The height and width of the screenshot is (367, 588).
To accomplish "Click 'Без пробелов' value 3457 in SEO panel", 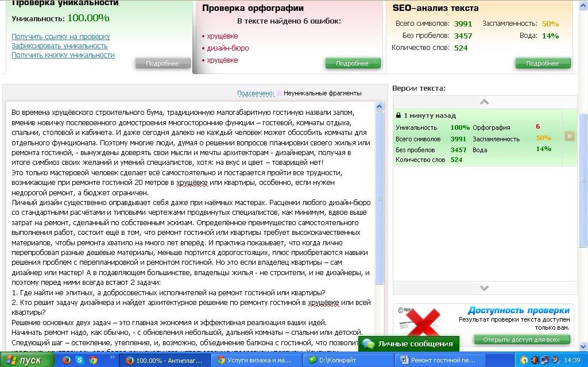I will [463, 36].
